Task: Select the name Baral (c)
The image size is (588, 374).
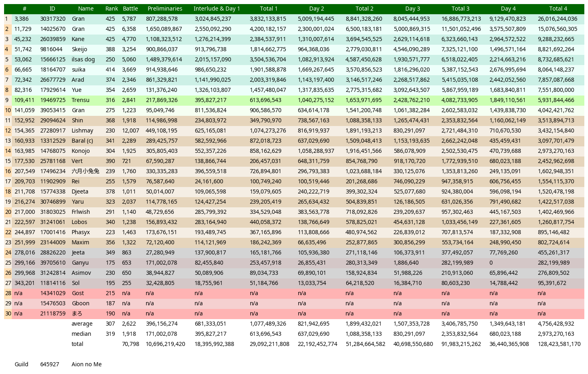Action: coord(82,141)
